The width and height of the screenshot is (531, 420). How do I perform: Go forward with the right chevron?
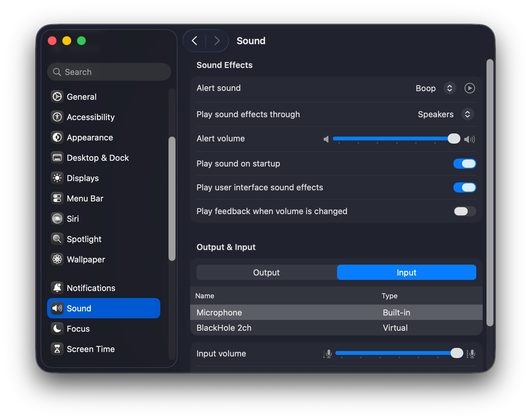pos(217,41)
